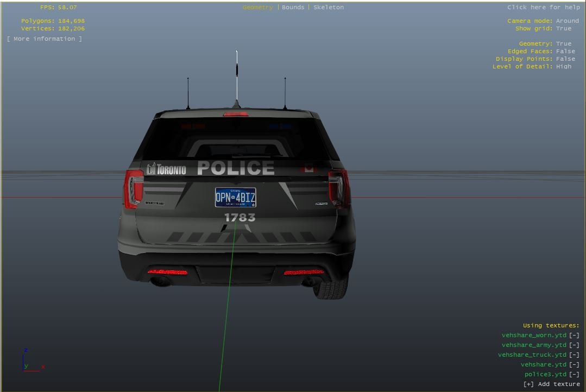Turn on Display Points
The width and height of the screenshot is (586, 392).
point(565,59)
